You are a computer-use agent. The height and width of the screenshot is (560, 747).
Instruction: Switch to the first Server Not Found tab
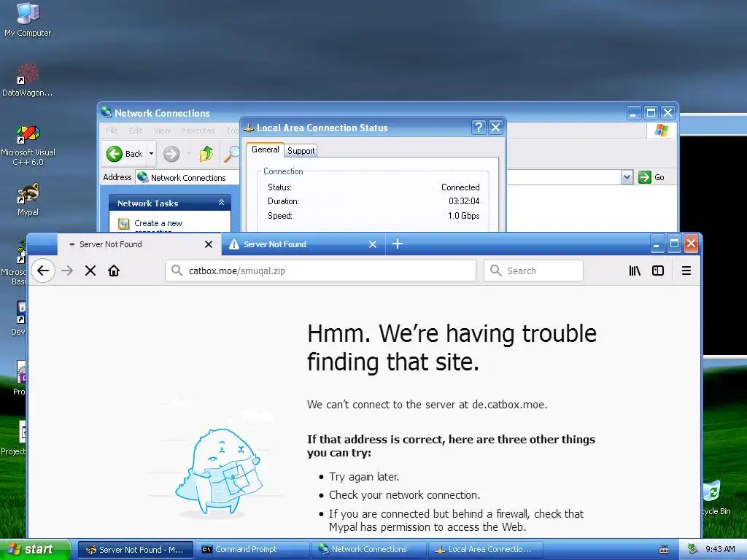tap(139, 244)
